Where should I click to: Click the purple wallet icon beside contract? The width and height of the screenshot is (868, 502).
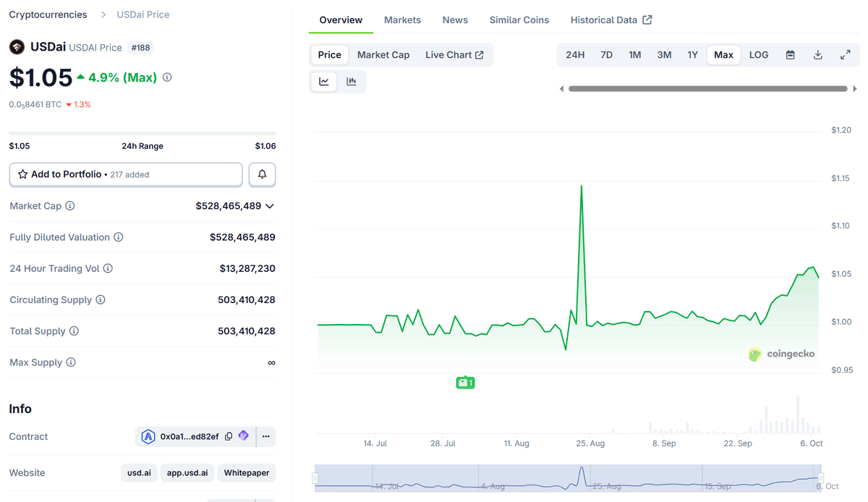point(244,436)
